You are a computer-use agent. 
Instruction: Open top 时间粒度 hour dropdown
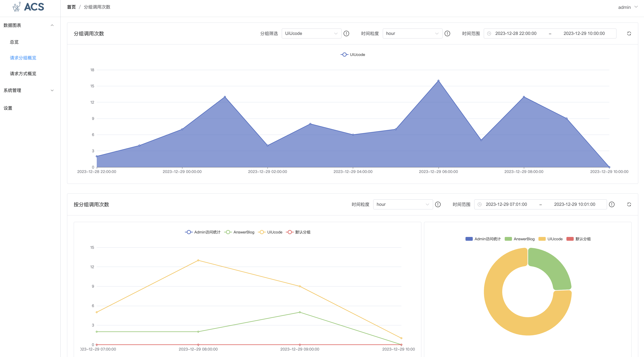click(413, 33)
